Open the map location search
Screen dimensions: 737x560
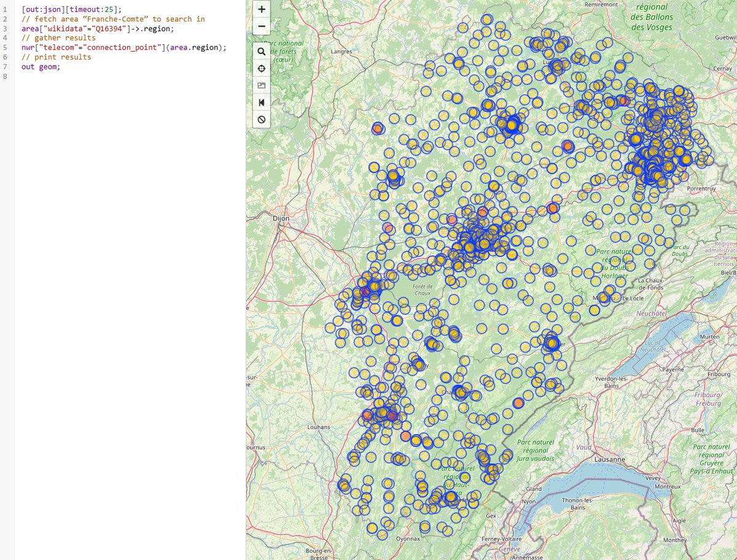coord(262,52)
